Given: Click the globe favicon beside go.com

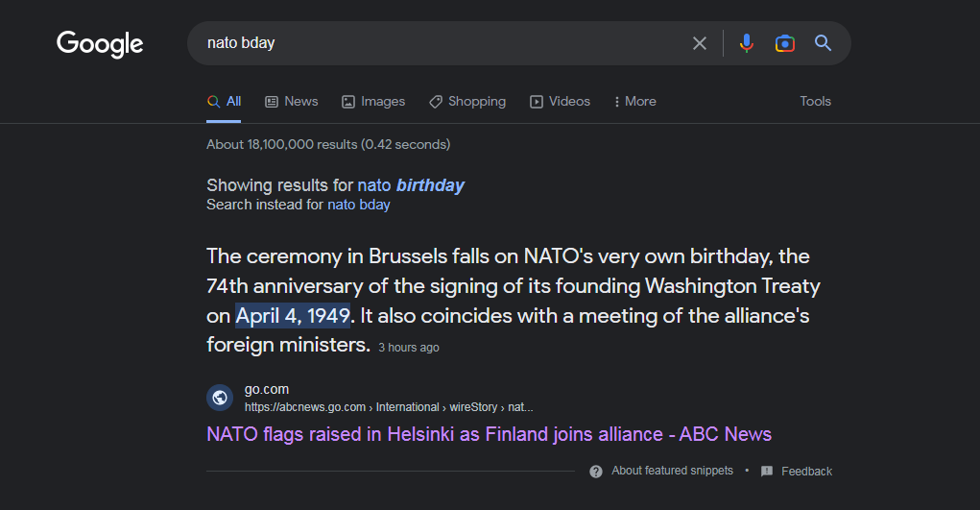Looking at the screenshot, I should 220,398.
